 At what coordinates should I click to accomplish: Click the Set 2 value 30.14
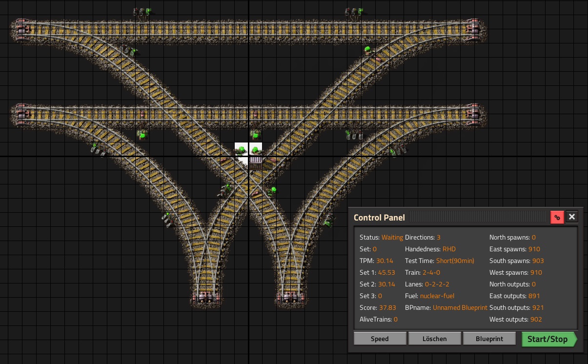[386, 284]
